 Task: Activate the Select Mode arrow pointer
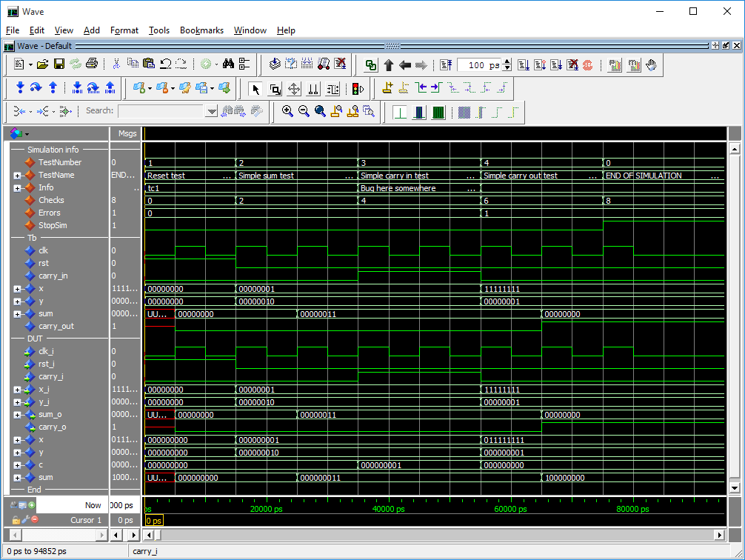pyautogui.click(x=255, y=89)
